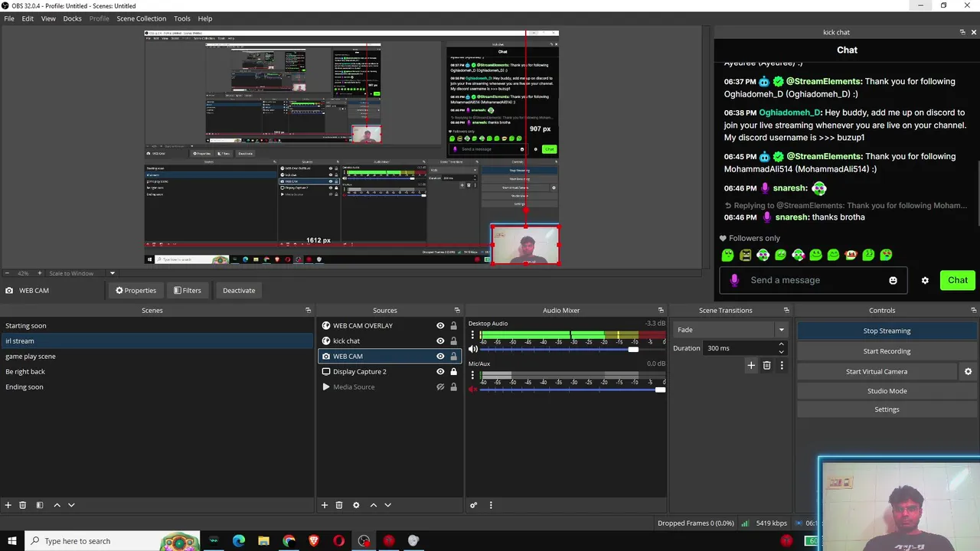The width and height of the screenshot is (980, 551).
Task: Open the Tools menu
Action: pos(182,18)
